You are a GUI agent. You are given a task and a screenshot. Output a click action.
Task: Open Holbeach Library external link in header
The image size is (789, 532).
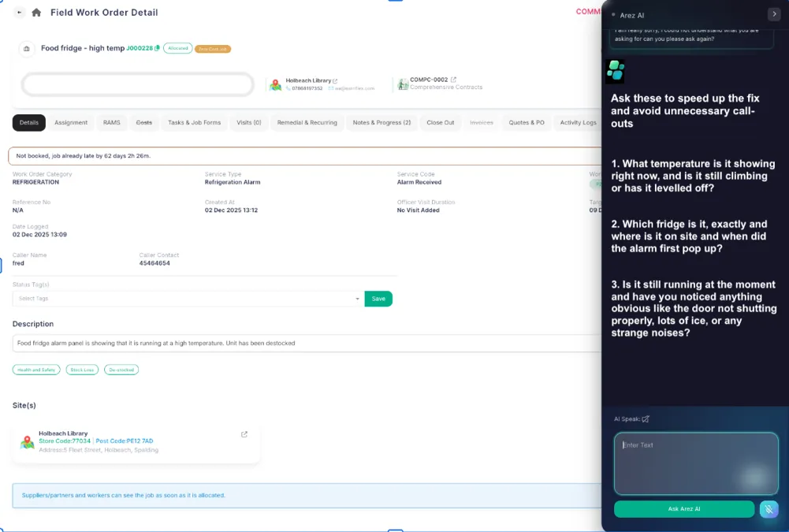(x=335, y=80)
